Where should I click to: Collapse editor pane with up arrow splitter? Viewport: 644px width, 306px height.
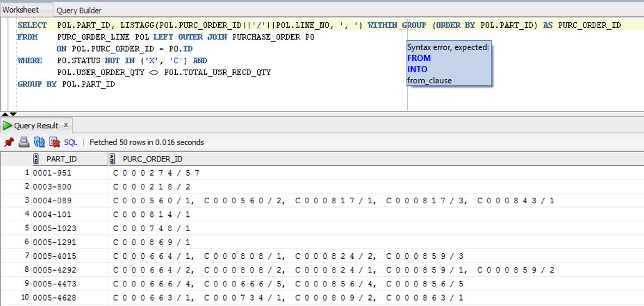click(x=5, y=114)
